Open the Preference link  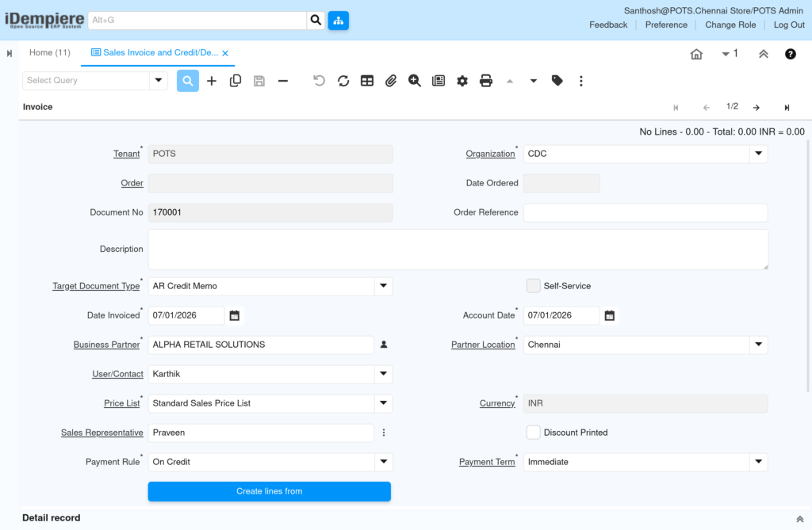click(666, 25)
